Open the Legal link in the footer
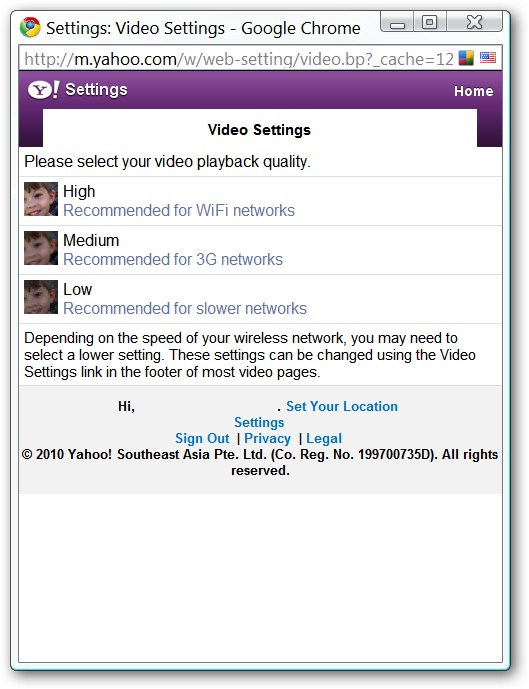529x689 pixels. click(324, 439)
